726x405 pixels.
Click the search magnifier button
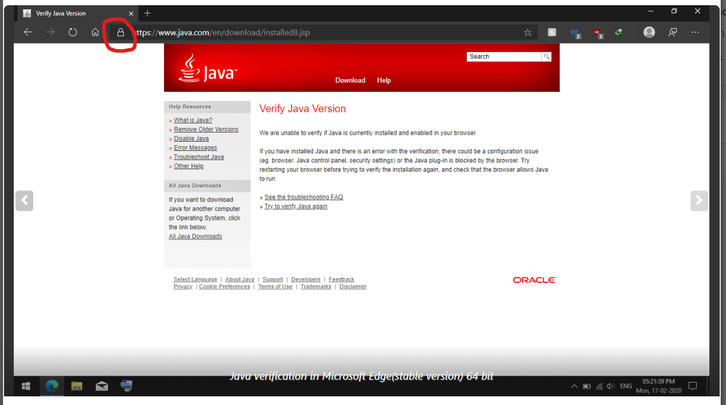point(546,56)
